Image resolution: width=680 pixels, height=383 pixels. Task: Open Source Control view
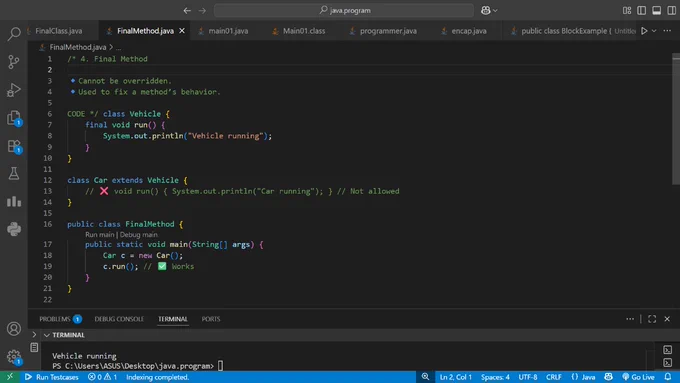(x=14, y=62)
